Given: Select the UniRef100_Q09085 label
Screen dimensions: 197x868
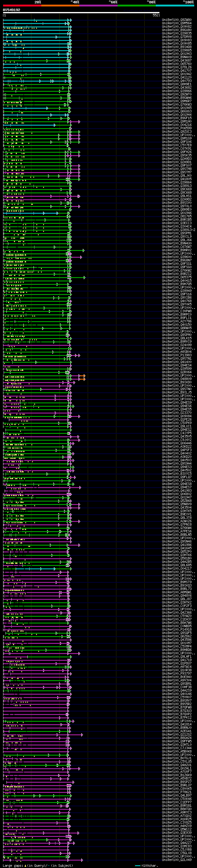Looking at the screenshot, I should click(177, 43).
